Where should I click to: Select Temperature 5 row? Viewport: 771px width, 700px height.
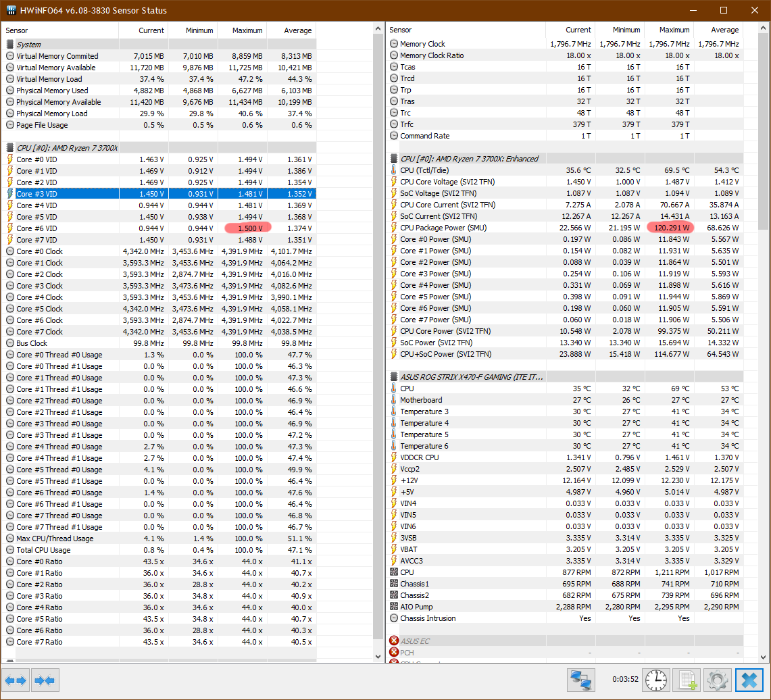[565, 434]
